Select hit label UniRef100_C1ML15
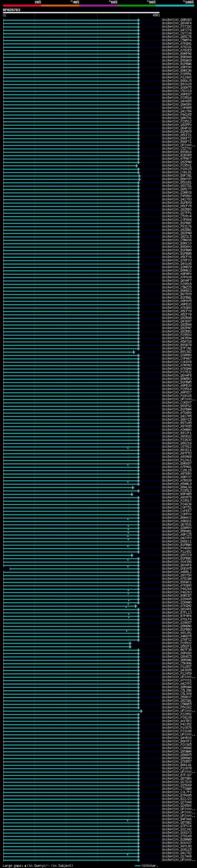The width and height of the screenshot is (197, 868). [x=177, y=470]
